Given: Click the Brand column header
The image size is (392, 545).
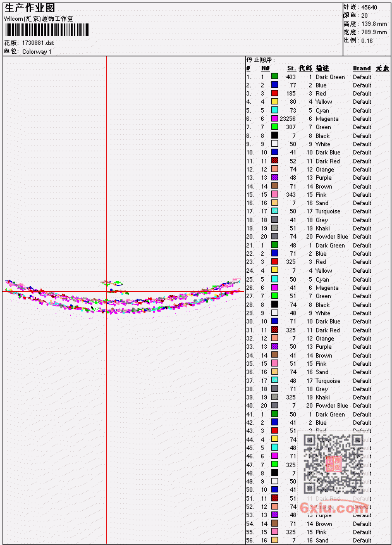Looking at the screenshot, I should point(362,68).
